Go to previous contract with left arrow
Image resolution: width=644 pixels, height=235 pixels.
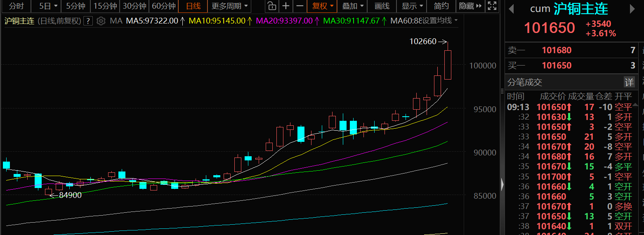(x=511, y=9)
